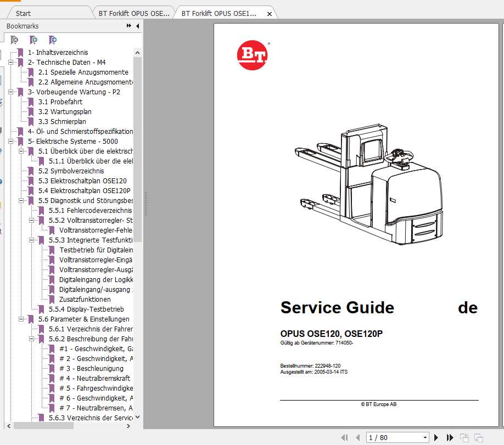504x445 pixels.
Task: Click the delete bookmark icon
Action: (x=14, y=40)
